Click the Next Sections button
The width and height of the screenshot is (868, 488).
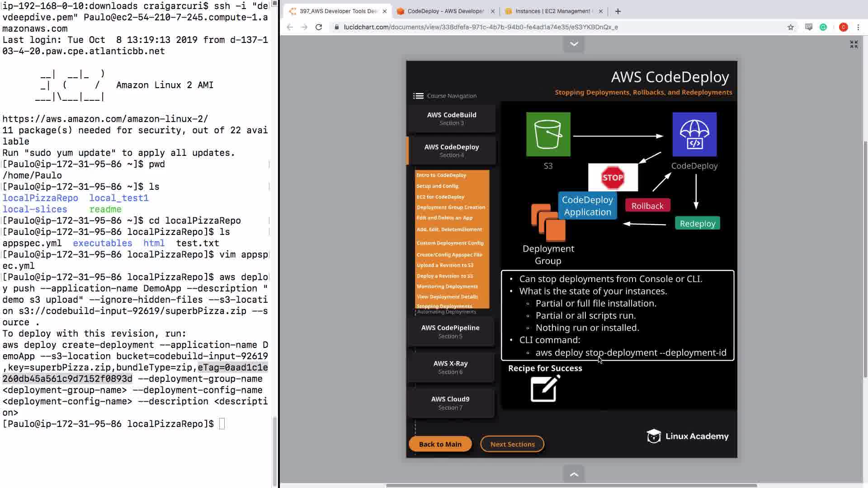(512, 444)
